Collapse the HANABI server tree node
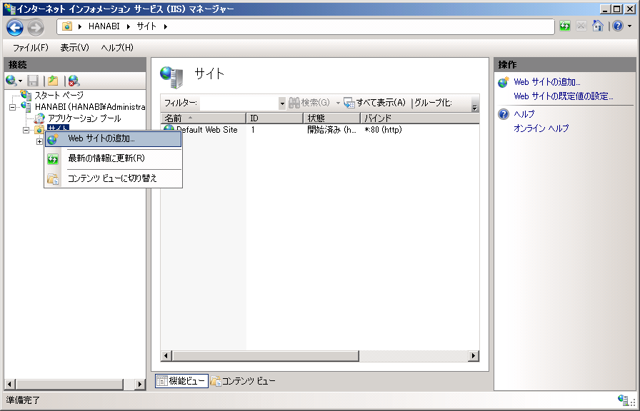640x411 pixels. pyautogui.click(x=13, y=107)
